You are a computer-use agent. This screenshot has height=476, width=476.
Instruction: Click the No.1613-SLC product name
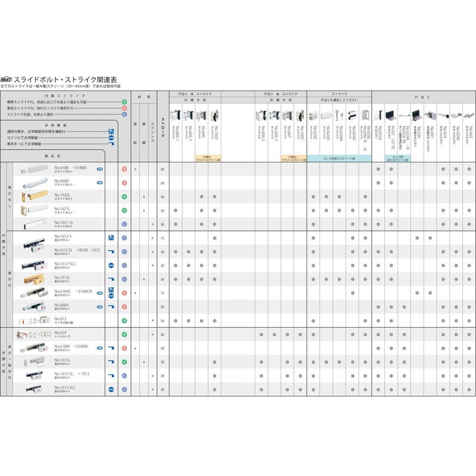pyautogui.click(x=65, y=389)
